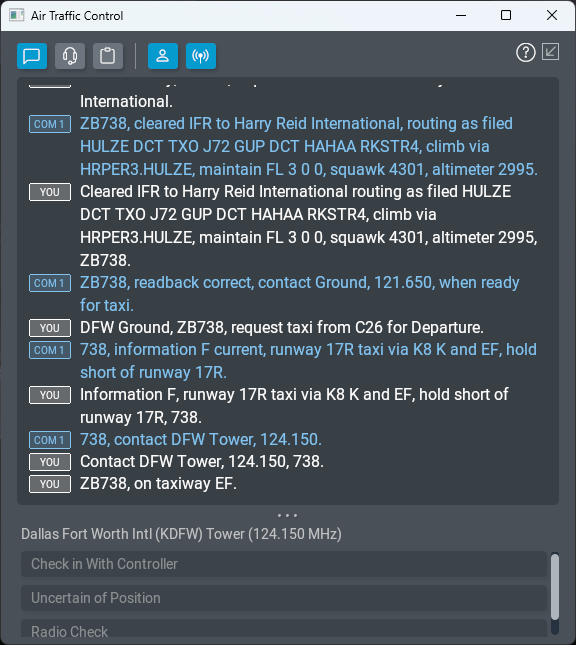576x645 pixels.
Task: Select the Radio Check option
Action: click(x=284, y=630)
